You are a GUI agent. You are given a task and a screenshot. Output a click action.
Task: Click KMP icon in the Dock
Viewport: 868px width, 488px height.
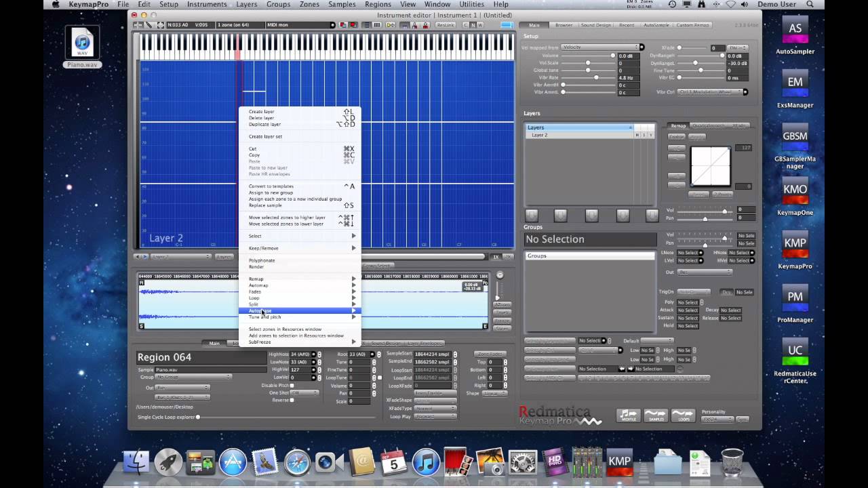620,462
